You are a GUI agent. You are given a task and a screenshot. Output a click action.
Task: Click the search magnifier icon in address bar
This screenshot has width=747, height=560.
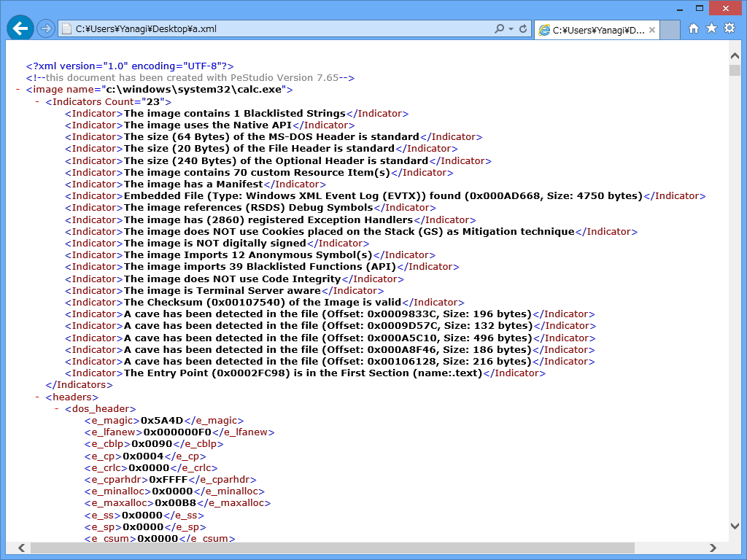pyautogui.click(x=499, y=28)
